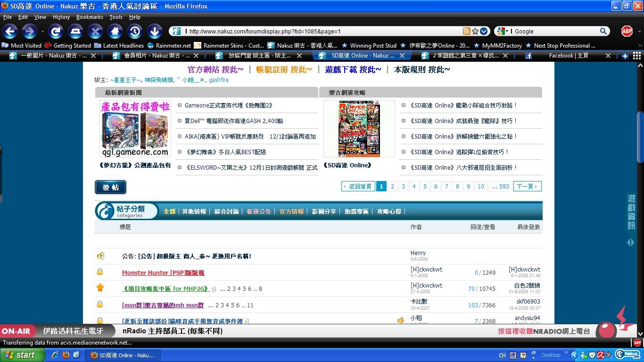Go to page 2 of the forum
This screenshot has height=362, width=644.
pyautogui.click(x=392, y=186)
